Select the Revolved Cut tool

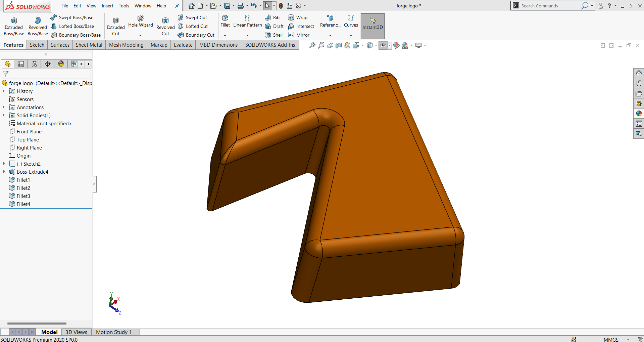[165, 26]
